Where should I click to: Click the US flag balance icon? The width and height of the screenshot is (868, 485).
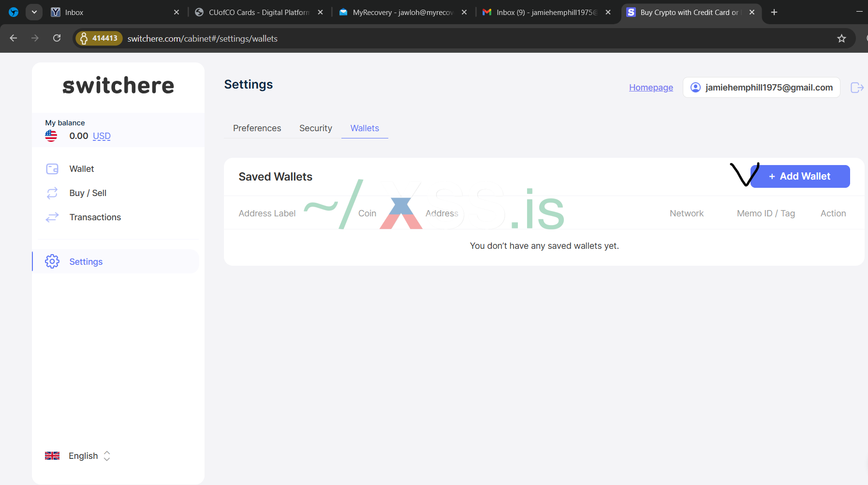pos(51,136)
